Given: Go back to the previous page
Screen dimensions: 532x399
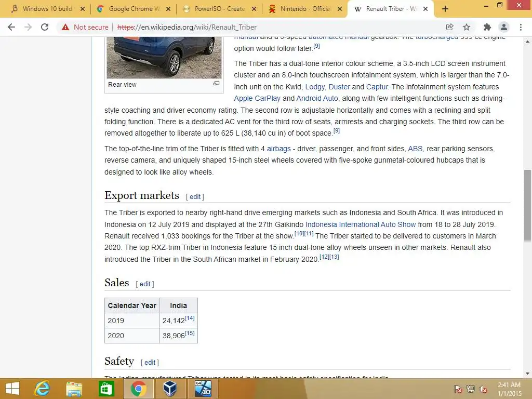Looking at the screenshot, I should coord(11,27).
